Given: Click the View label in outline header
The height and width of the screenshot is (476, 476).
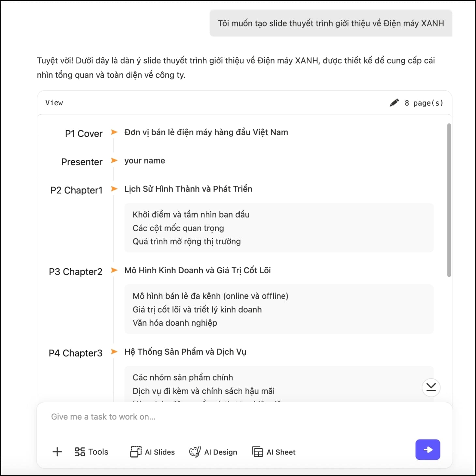Looking at the screenshot, I should click(x=54, y=103).
